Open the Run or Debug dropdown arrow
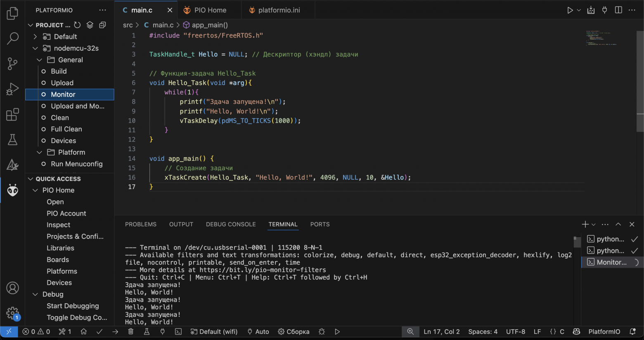644x340 pixels. [579, 10]
